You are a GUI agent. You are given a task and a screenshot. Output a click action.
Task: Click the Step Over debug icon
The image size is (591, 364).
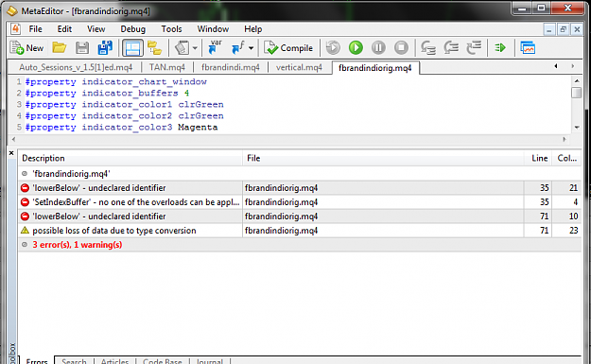click(x=451, y=48)
